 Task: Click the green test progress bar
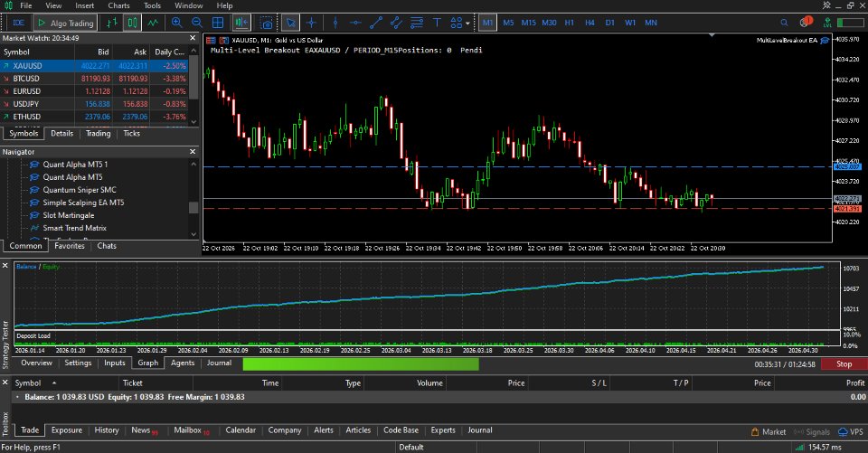pos(361,363)
